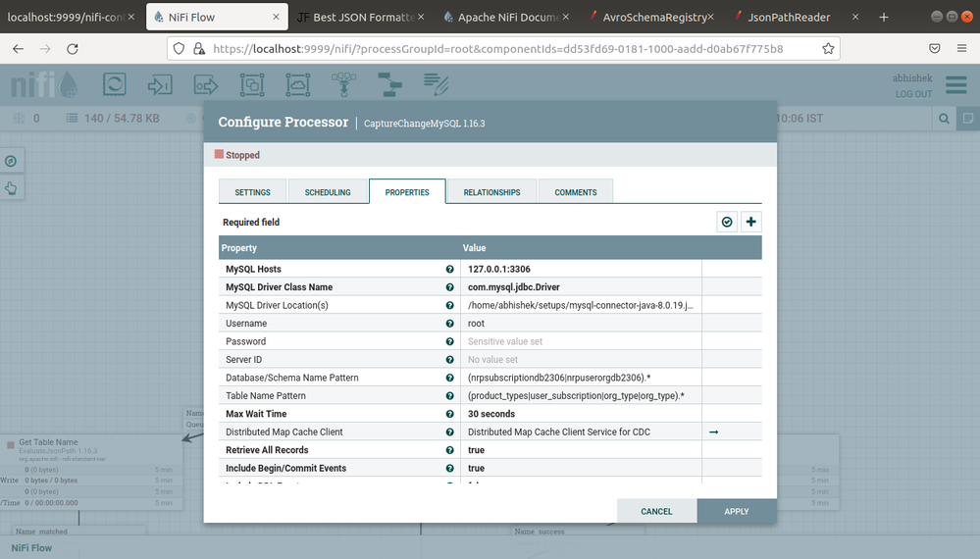980x559 pixels.
Task: Open the Operate palette hand icon
Action: point(11,188)
